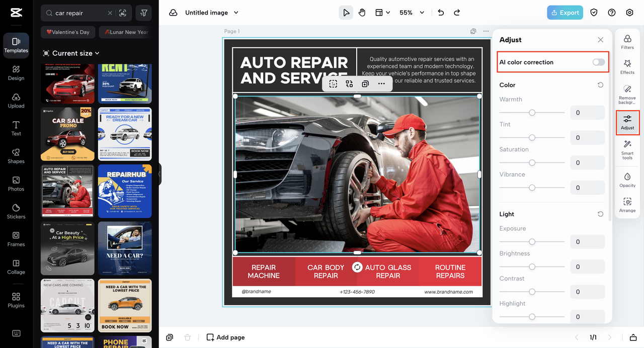Open the Frames sidebar panel
The width and height of the screenshot is (644, 348).
(16, 239)
